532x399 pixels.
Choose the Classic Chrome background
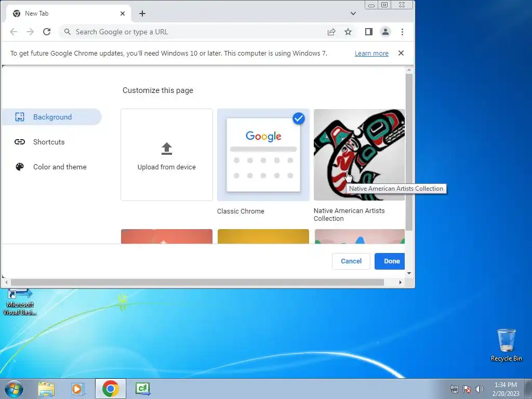click(x=263, y=155)
